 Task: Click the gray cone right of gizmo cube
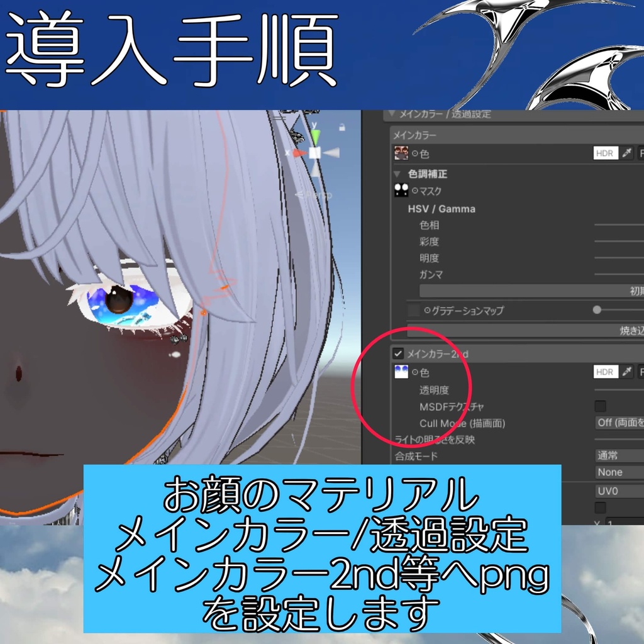click(x=331, y=153)
